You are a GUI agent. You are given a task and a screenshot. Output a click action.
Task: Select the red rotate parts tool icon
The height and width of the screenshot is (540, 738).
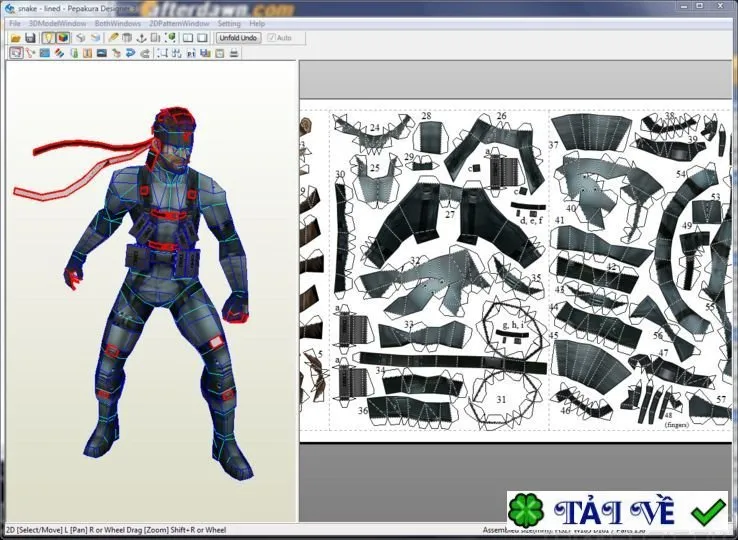[31, 53]
